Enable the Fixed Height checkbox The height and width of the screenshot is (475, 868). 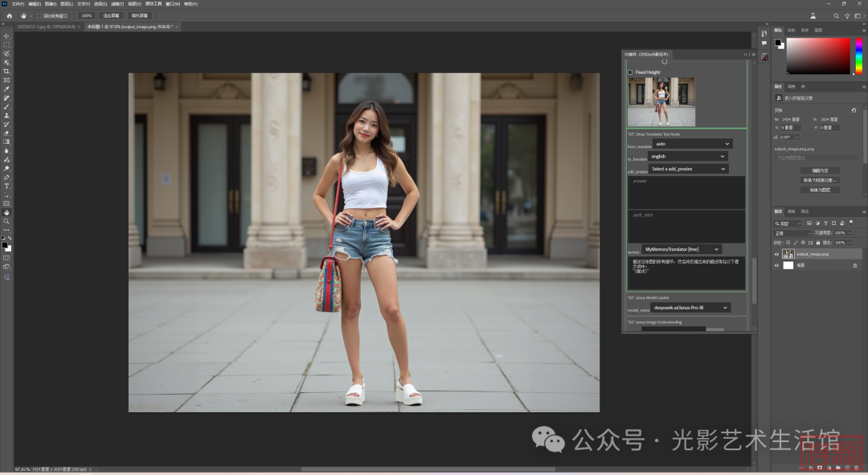pyautogui.click(x=630, y=72)
